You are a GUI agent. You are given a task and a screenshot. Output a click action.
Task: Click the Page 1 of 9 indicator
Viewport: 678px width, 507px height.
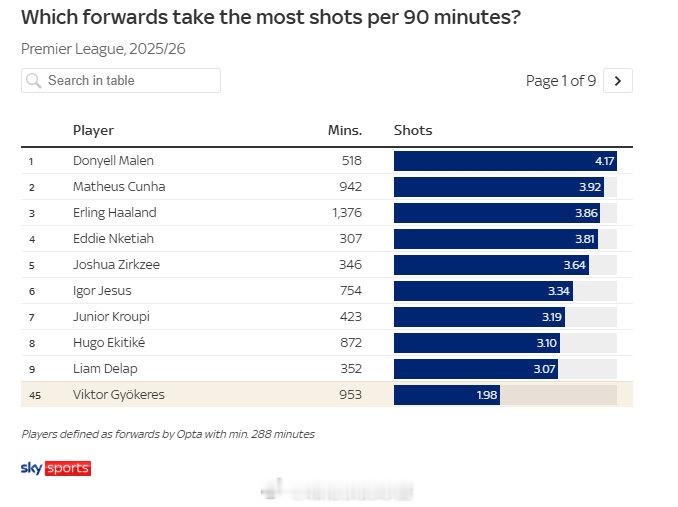560,81
